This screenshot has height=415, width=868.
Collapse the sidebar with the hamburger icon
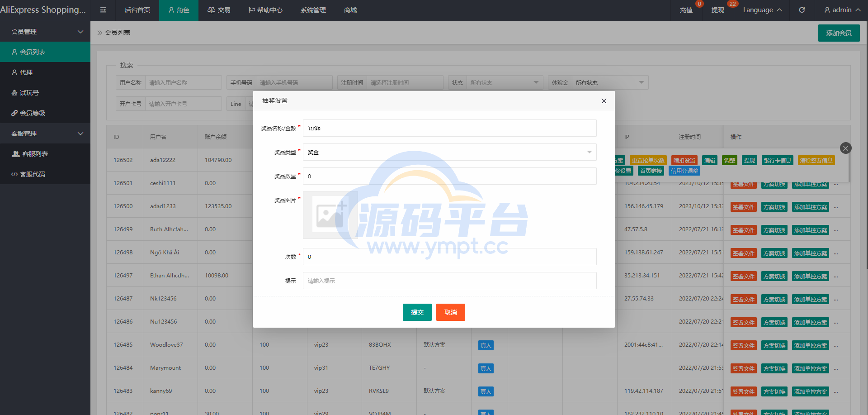coord(103,10)
